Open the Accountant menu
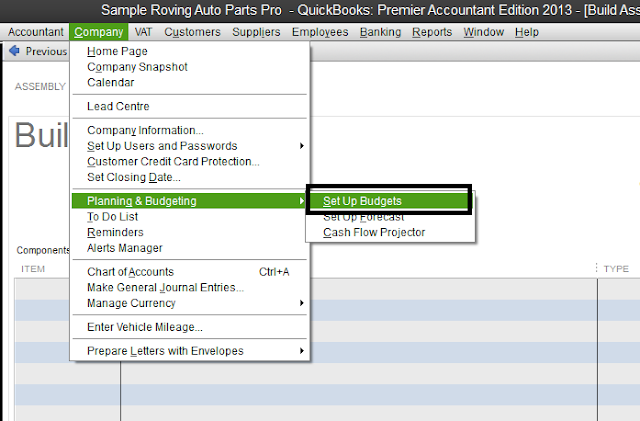640x421 pixels. (x=35, y=32)
